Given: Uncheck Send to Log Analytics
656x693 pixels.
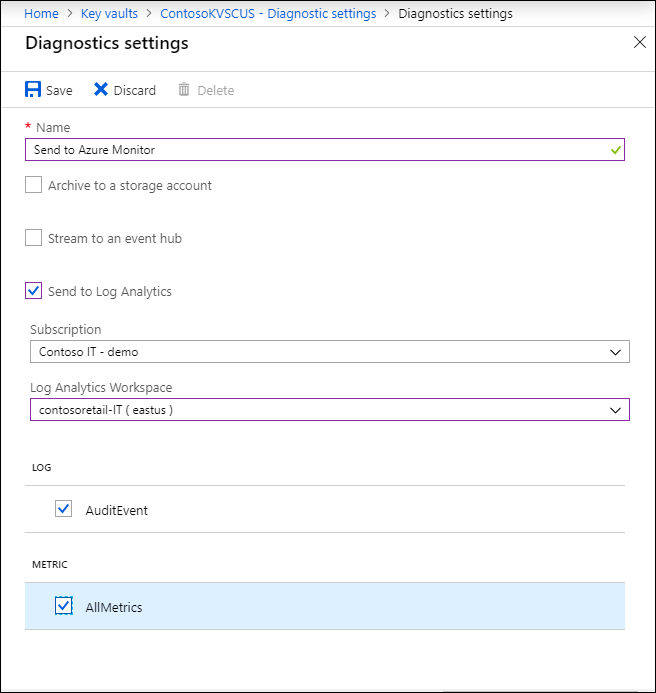Looking at the screenshot, I should 34,291.
